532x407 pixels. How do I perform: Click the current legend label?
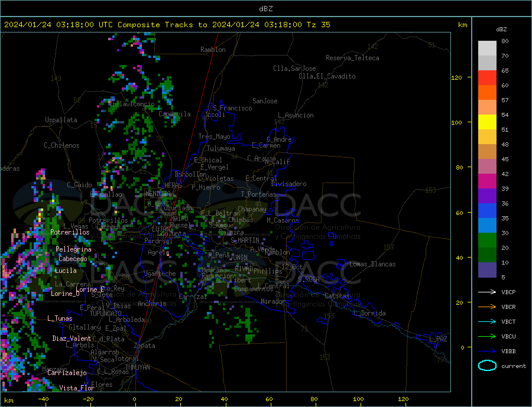click(x=514, y=366)
